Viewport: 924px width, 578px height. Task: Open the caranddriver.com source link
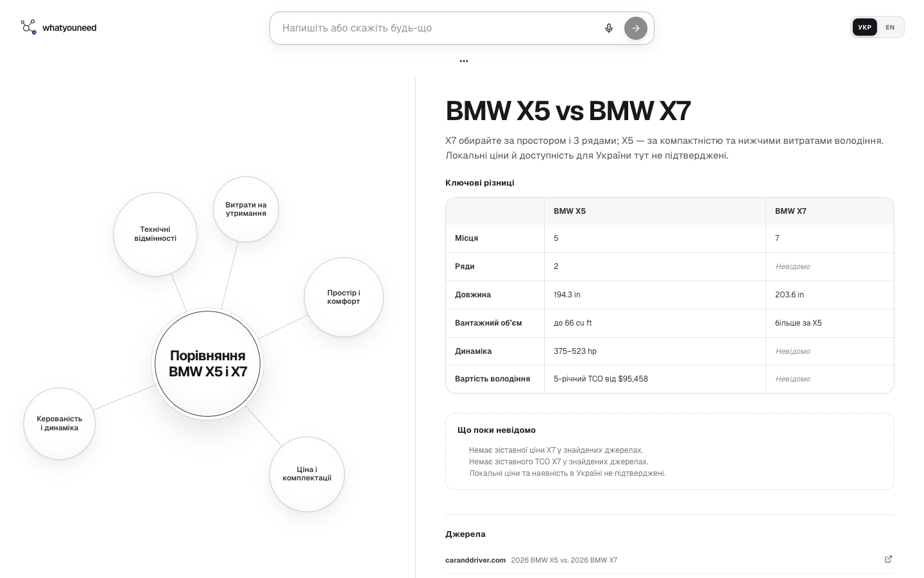click(x=670, y=560)
